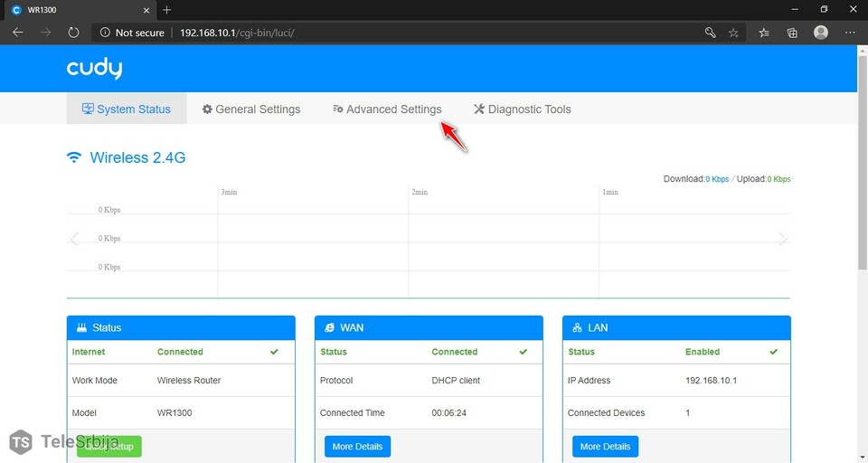868x463 pixels.
Task: Click the browser back arrow
Action: point(17,33)
